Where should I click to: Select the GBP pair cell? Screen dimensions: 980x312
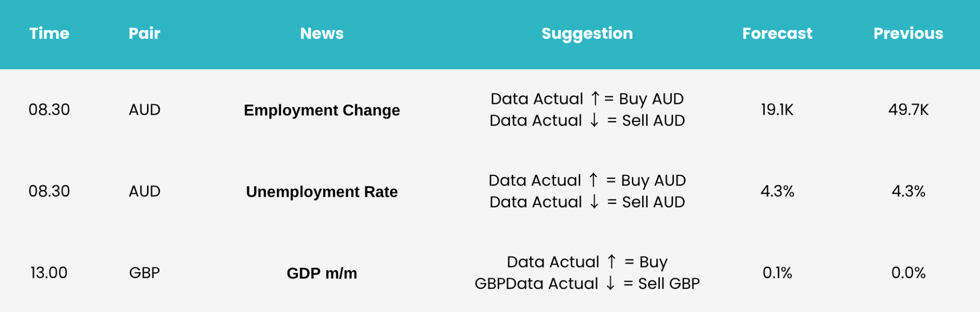(144, 273)
